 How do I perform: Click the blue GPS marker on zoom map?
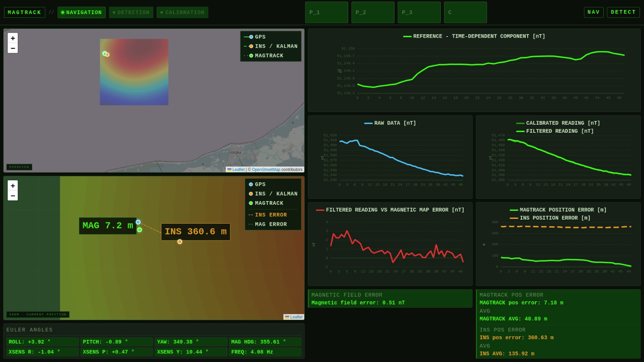(x=138, y=222)
